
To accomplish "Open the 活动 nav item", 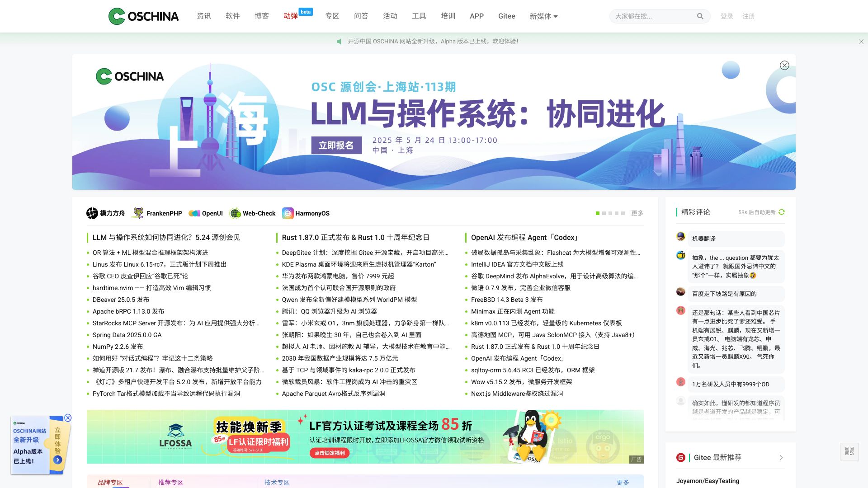I will (390, 16).
